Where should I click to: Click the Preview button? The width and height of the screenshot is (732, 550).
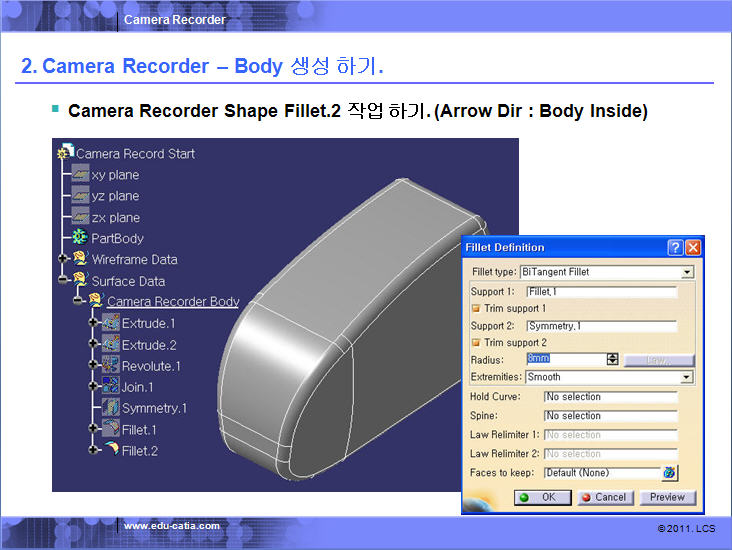point(667,497)
